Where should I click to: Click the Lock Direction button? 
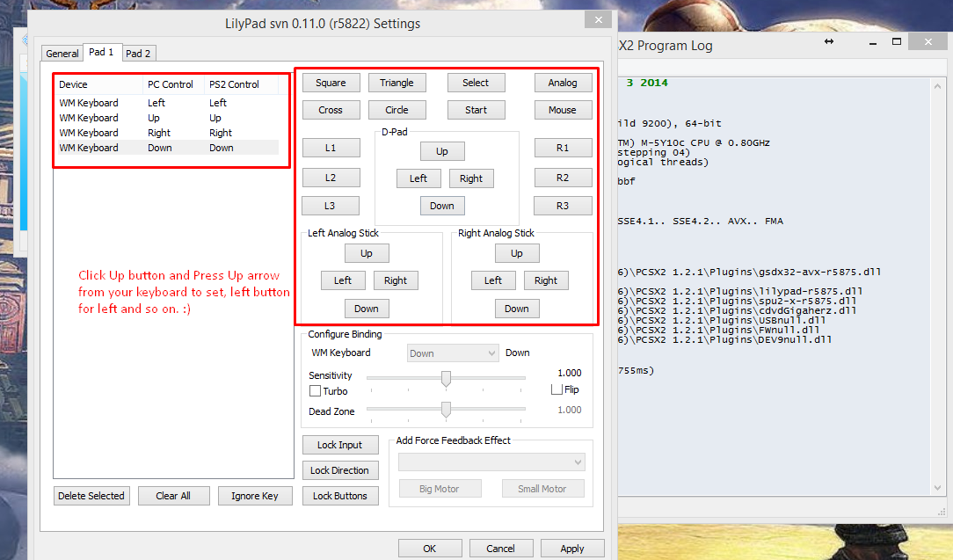pos(340,470)
